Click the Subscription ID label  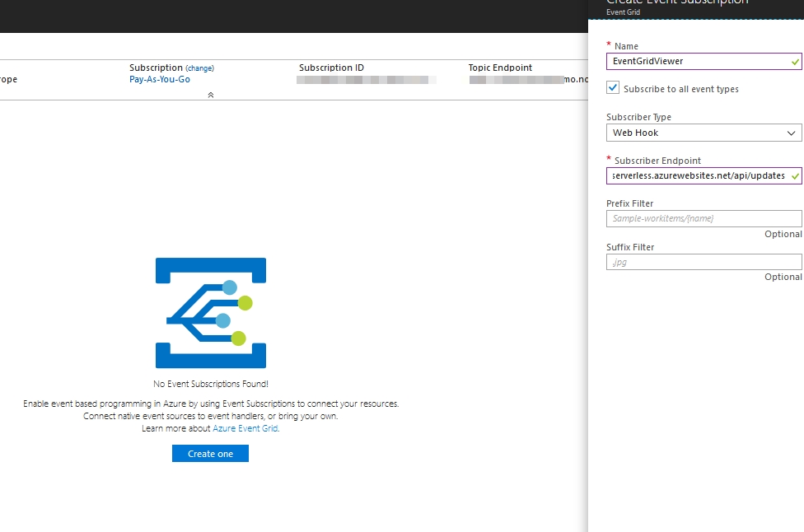pos(331,68)
